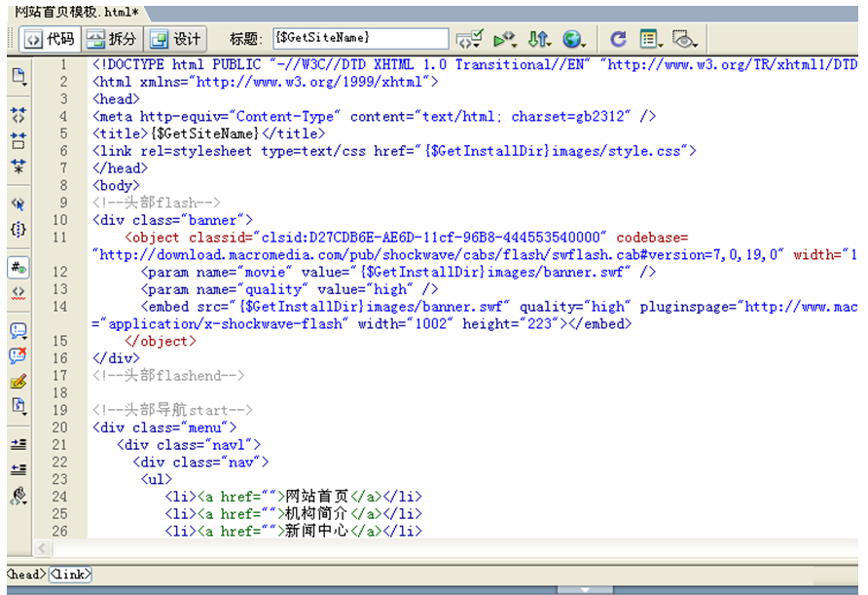This screenshot has width=868, height=595.
Task: Click the <body> tag on line 8
Action: 116,186
